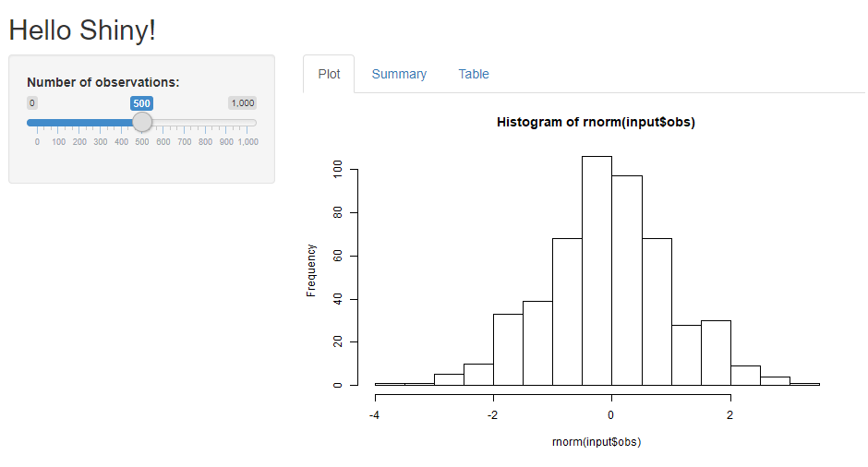The width and height of the screenshot is (868, 467).
Task: Click the slider maximum value badge 1,000
Action: pyautogui.click(x=243, y=103)
